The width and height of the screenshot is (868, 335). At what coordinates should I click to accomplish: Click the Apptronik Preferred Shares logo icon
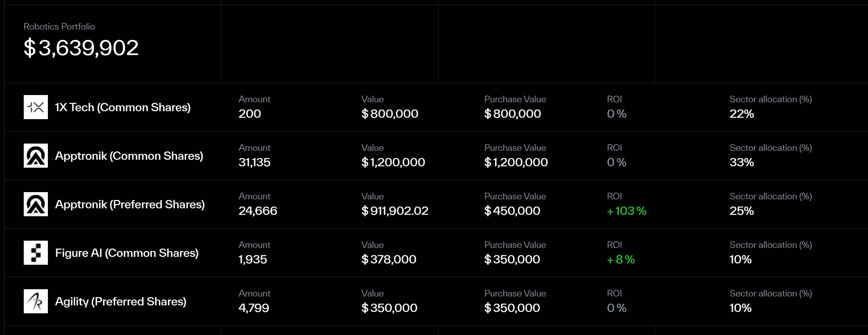(36, 204)
